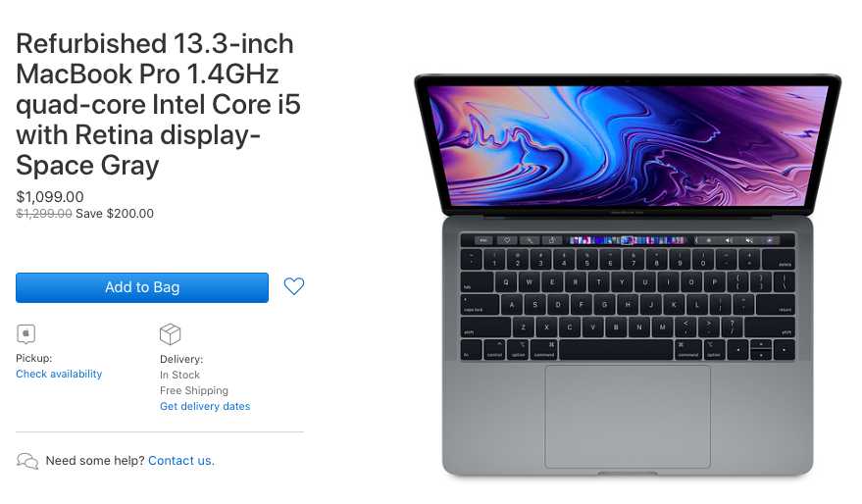
Task: Click the $1,099.00 current price
Action: [x=50, y=197]
